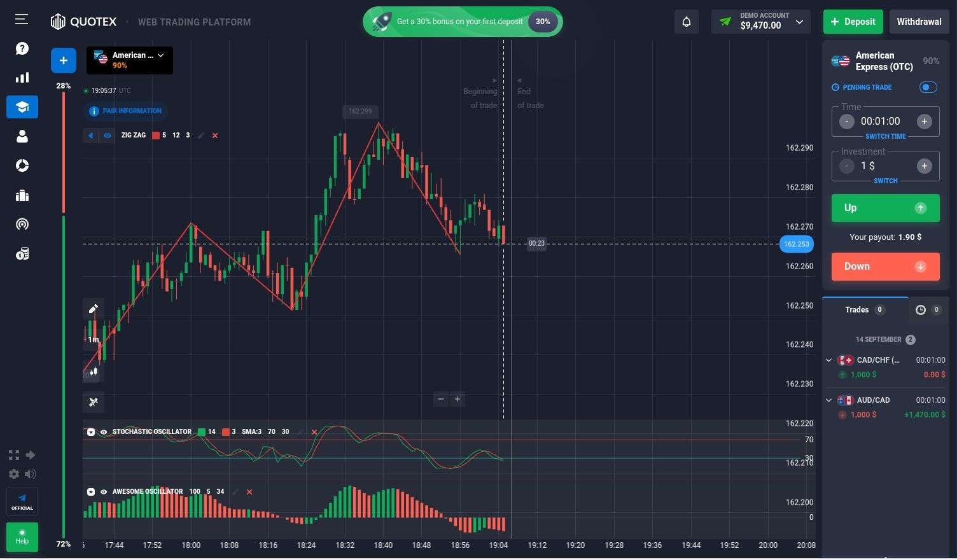Open the notifications bell
Screen dimensions: 957x560
click(687, 22)
